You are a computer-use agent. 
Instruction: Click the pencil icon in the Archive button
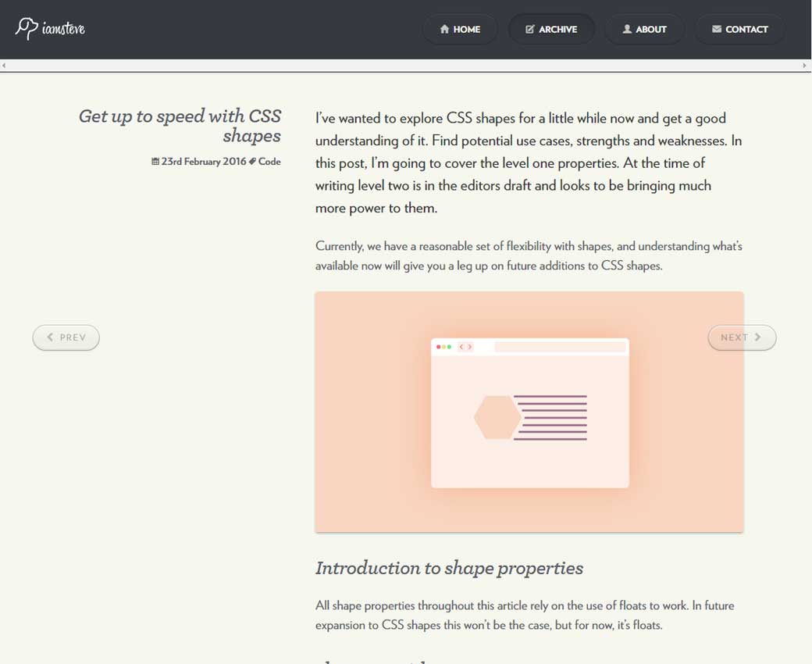click(530, 30)
